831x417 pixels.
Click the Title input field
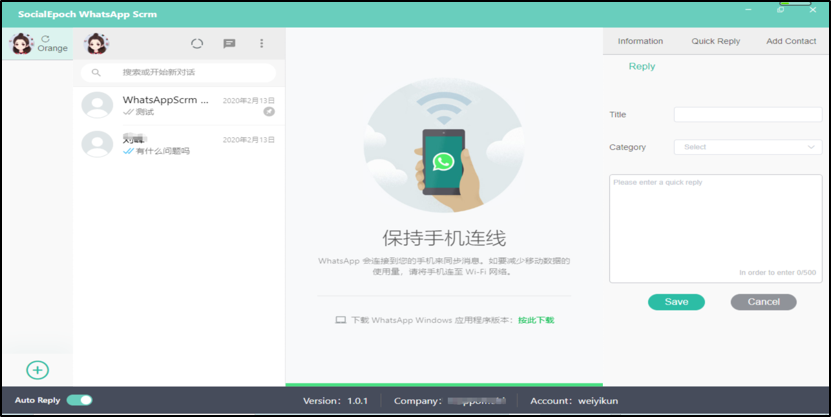pyautogui.click(x=748, y=114)
